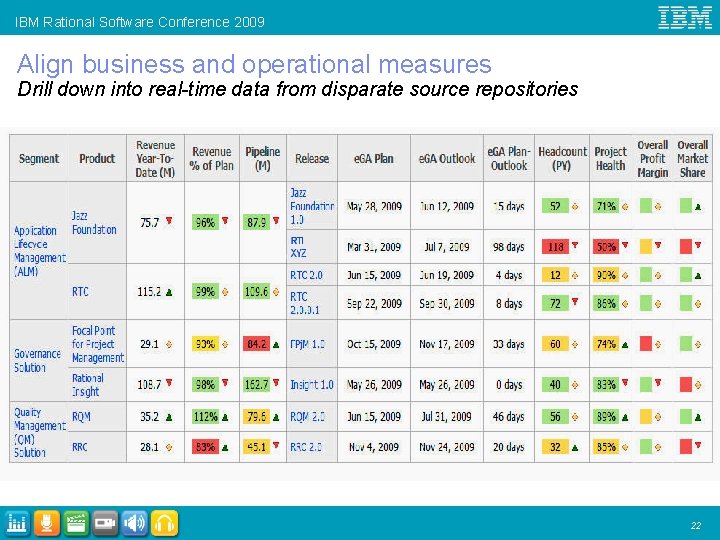Image resolution: width=720 pixels, height=540 pixels.
Task: Click the blue speaker volume icon
Action: pyautogui.click(x=135, y=523)
